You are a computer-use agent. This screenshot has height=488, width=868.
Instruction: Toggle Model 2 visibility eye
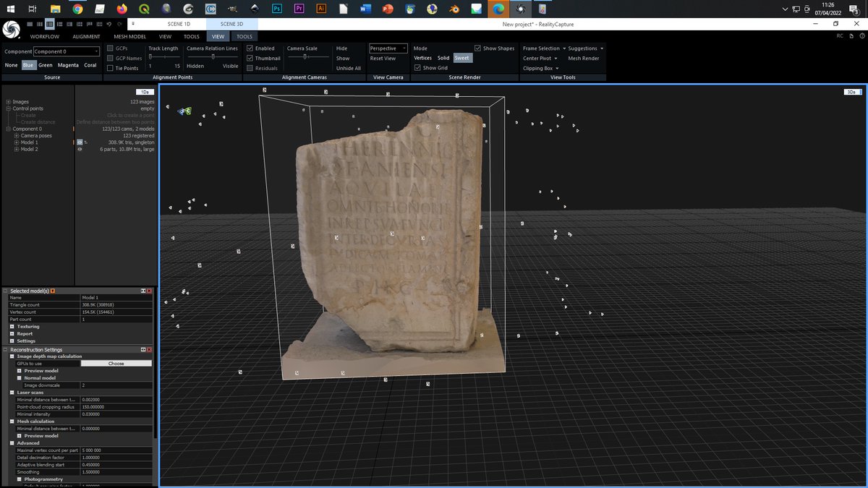click(80, 149)
